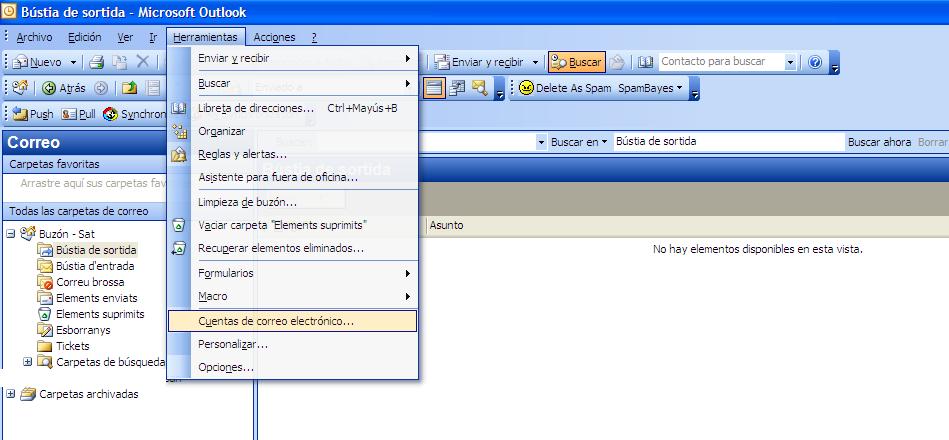The height and width of the screenshot is (440, 949).
Task: Expand Enviar y recibir submenu in Herramientas
Action: click(292, 59)
